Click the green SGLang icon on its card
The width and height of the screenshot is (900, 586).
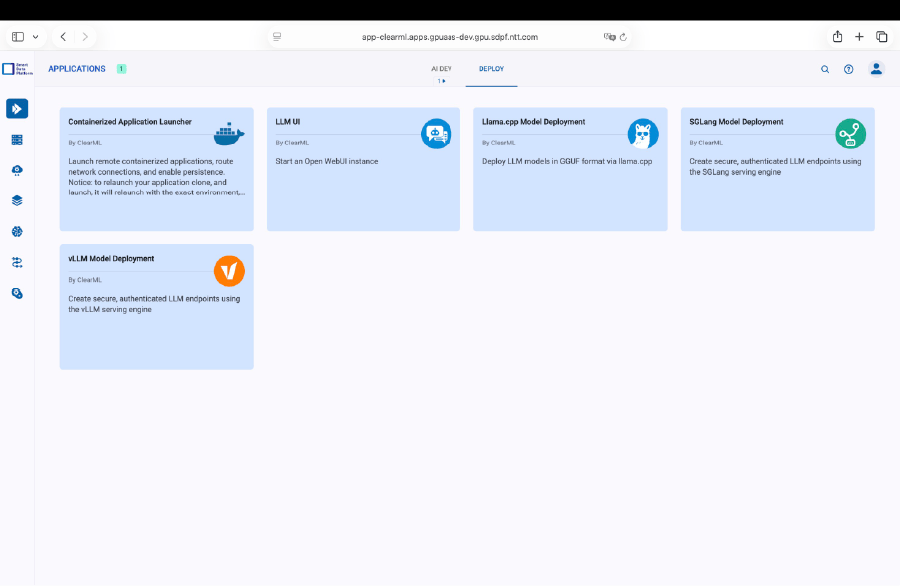850,134
